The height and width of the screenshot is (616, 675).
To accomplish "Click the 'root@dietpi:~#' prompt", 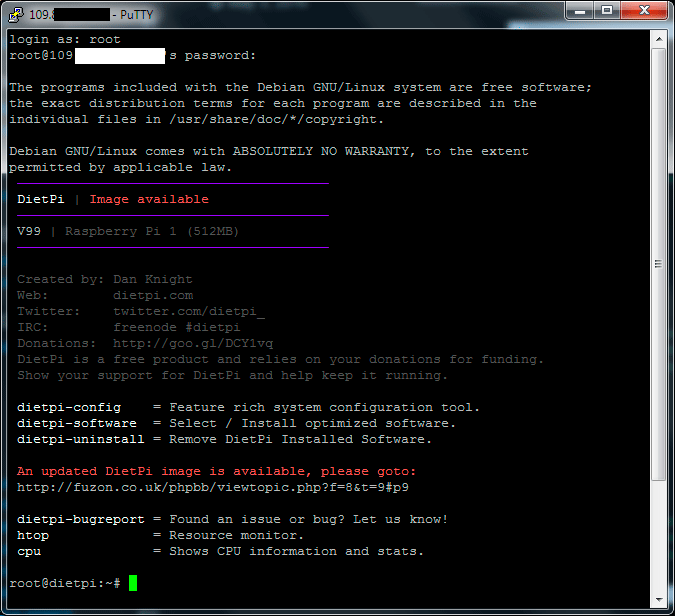I will [x=65, y=583].
